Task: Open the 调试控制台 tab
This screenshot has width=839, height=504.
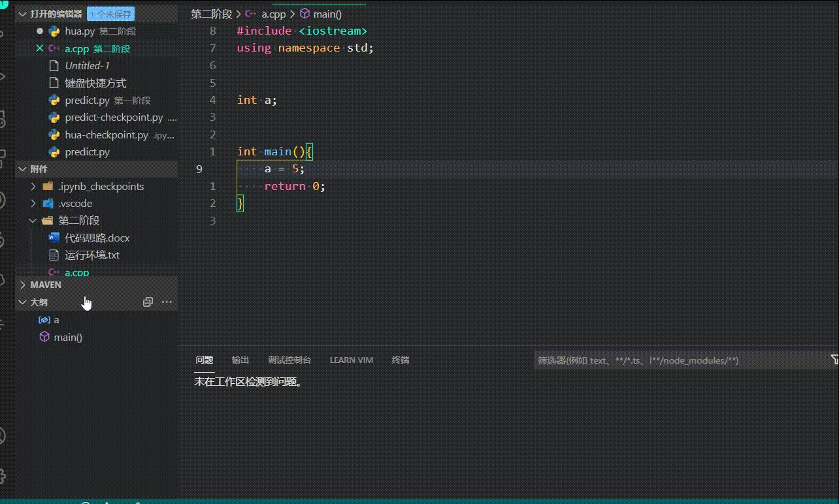Action: pos(289,360)
